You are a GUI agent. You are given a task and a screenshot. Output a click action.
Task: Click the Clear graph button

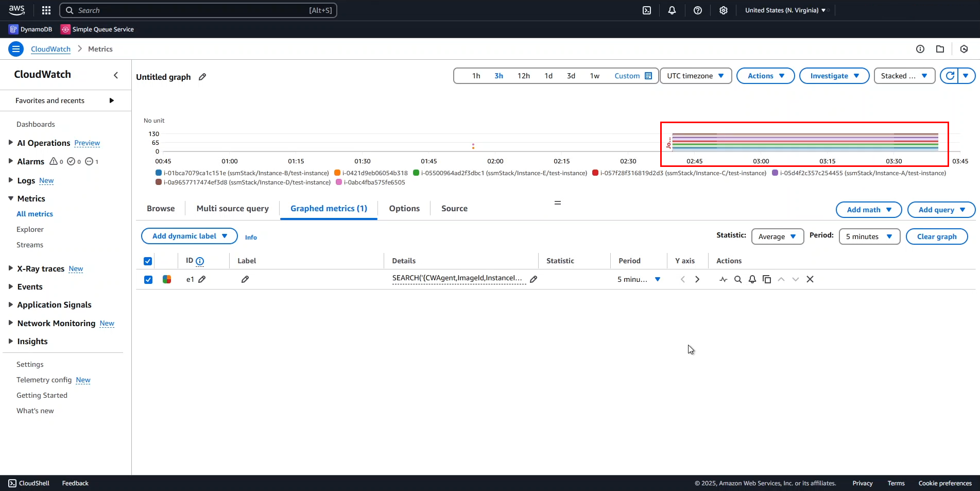[x=936, y=236]
